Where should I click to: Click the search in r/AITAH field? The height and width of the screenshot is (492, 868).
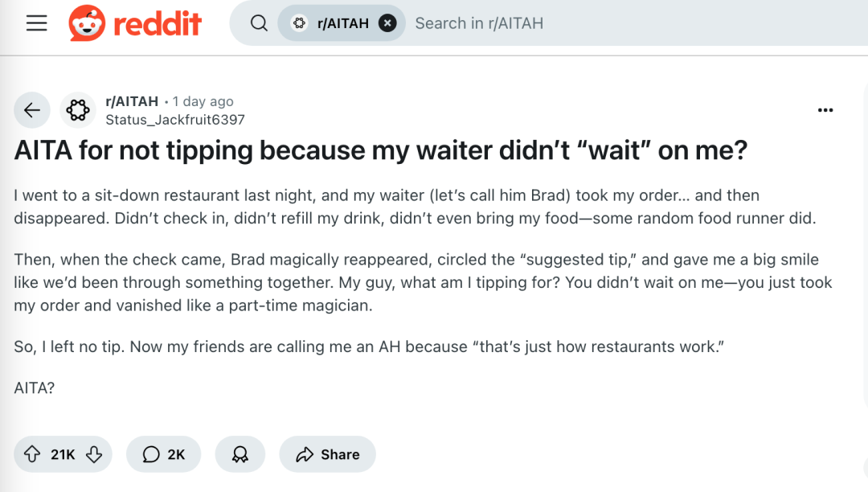(x=637, y=23)
